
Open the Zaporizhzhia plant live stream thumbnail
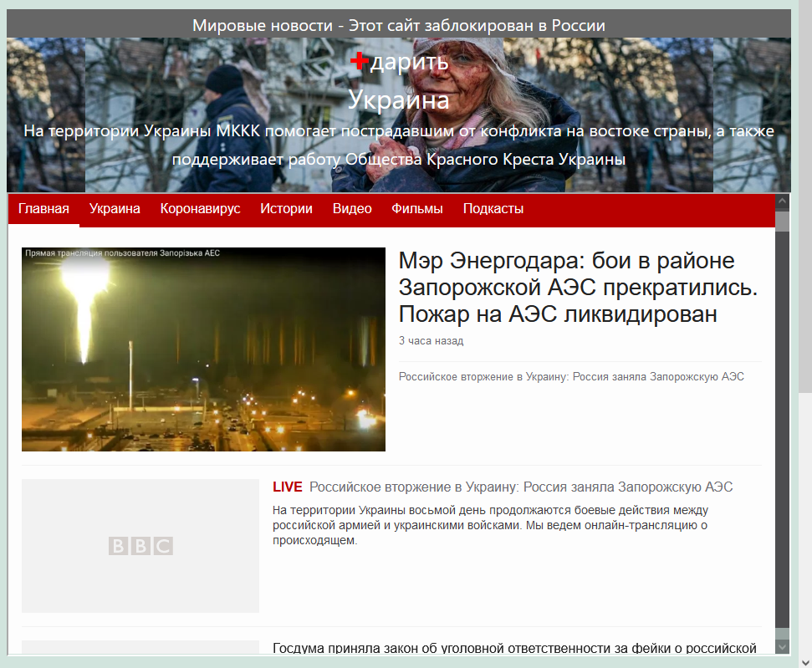point(203,349)
